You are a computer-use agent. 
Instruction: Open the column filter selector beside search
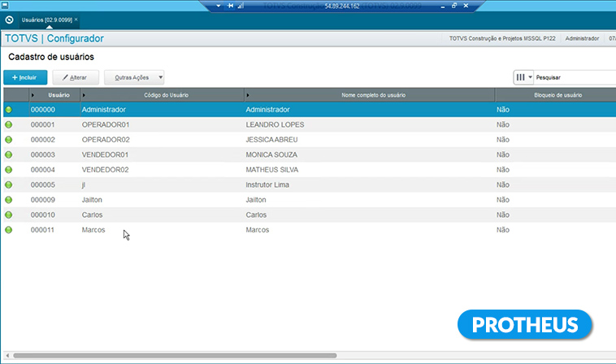(x=523, y=77)
